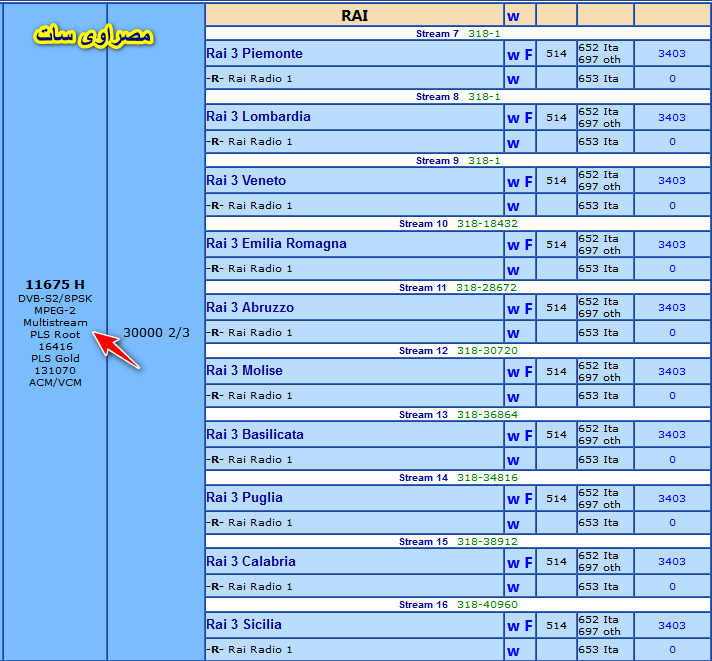Select the 0 value in the Rai Radio 1 row under Stream 9
Viewport: 712px width, 661px height.
pos(672,206)
